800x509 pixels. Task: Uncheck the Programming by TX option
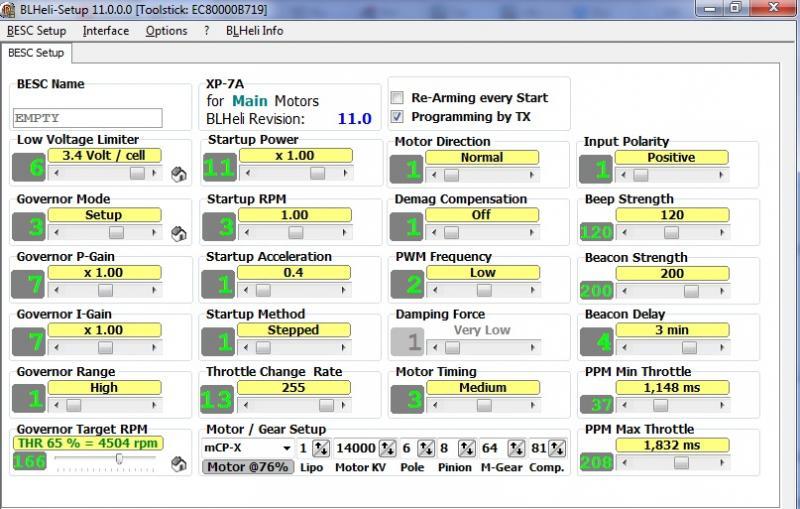[397, 117]
